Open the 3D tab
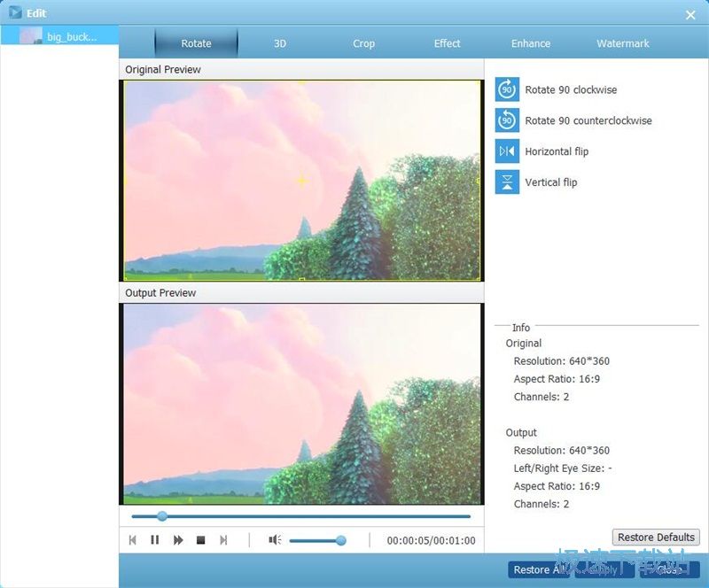The height and width of the screenshot is (588, 709). pyautogui.click(x=280, y=43)
